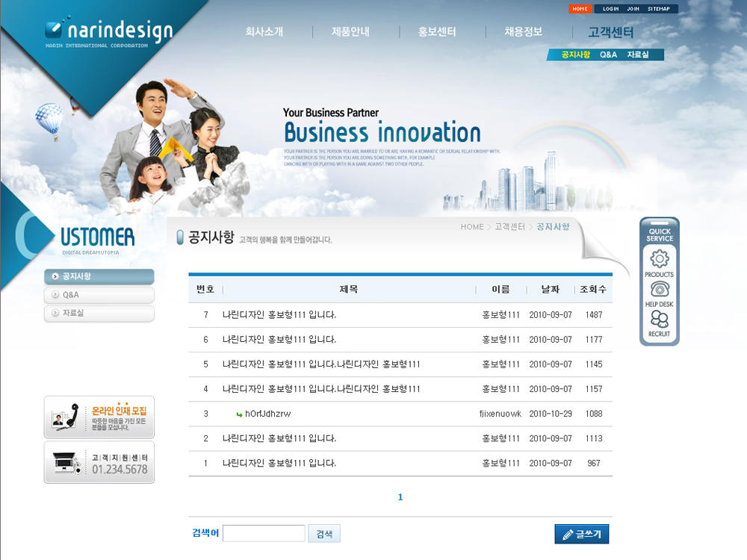Click the 글쓰기 write button
The image size is (747, 560).
click(582, 534)
